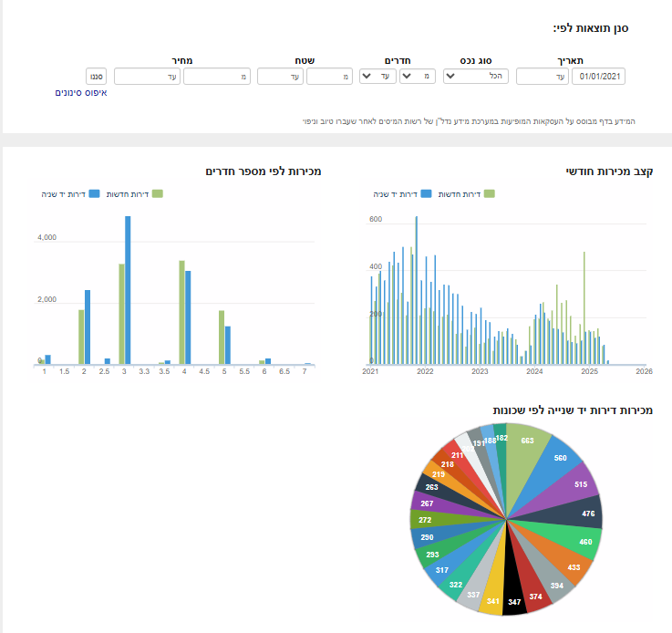Open the 'סוג נכס' property type dropdown
Viewport: 672px width, 633px height.
pyautogui.click(x=476, y=77)
